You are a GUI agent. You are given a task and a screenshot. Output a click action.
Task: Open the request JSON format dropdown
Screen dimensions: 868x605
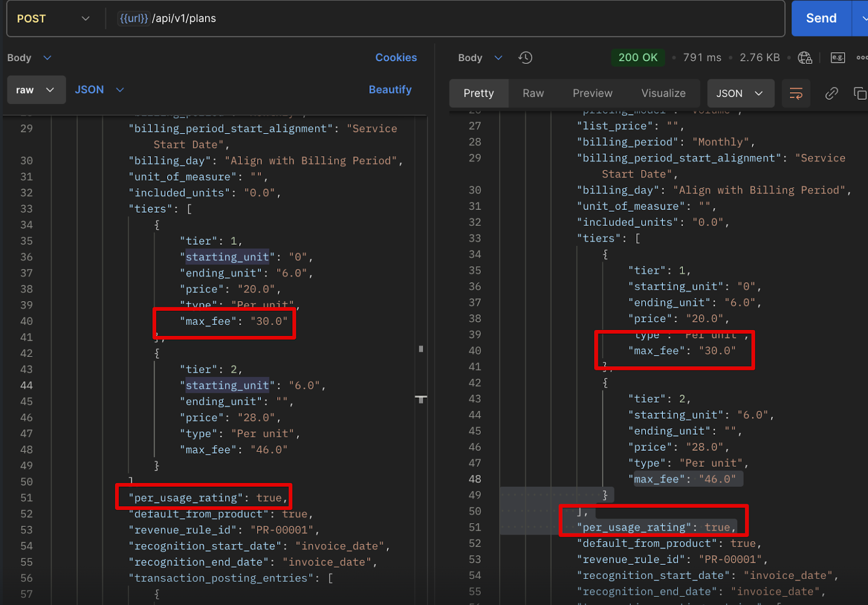[99, 90]
